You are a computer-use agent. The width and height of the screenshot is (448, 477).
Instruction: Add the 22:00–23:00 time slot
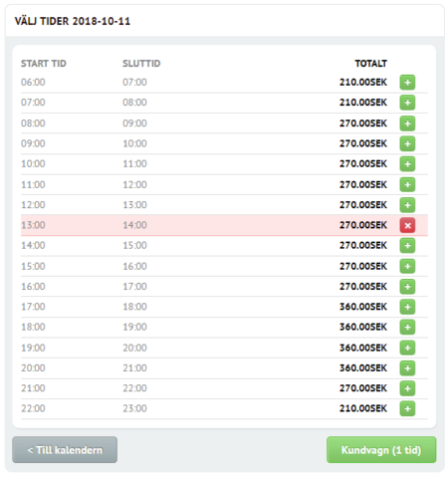(407, 408)
